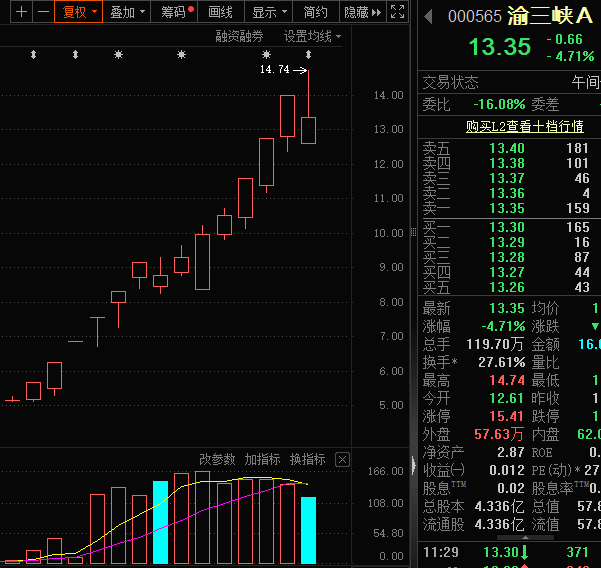Screen dimensions: 601x568
Task: Open the 显示 display menu
Action: click(x=268, y=12)
